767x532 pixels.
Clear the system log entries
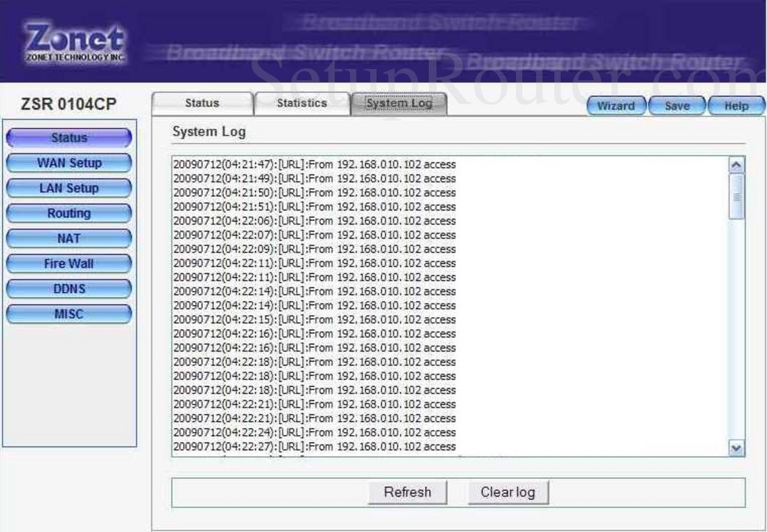(508, 492)
